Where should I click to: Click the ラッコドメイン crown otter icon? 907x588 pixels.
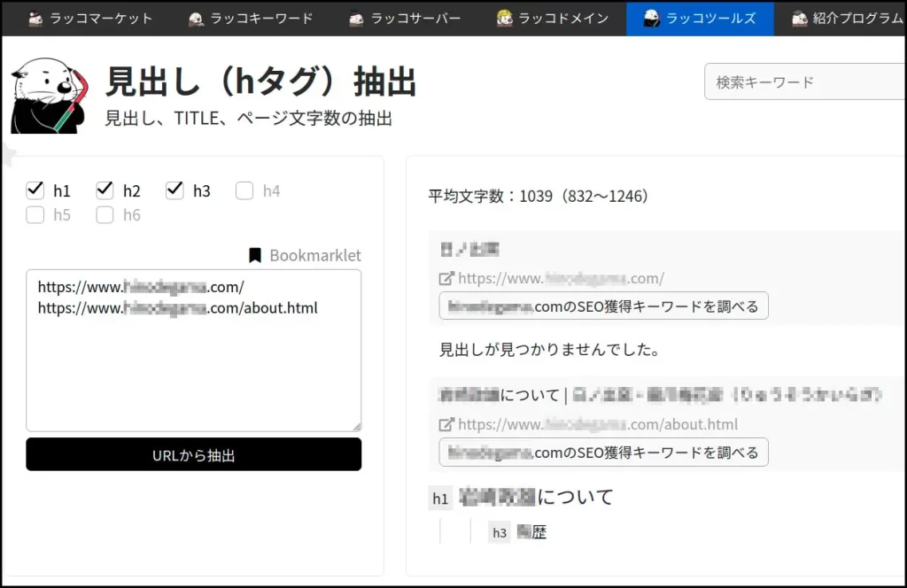(505, 16)
